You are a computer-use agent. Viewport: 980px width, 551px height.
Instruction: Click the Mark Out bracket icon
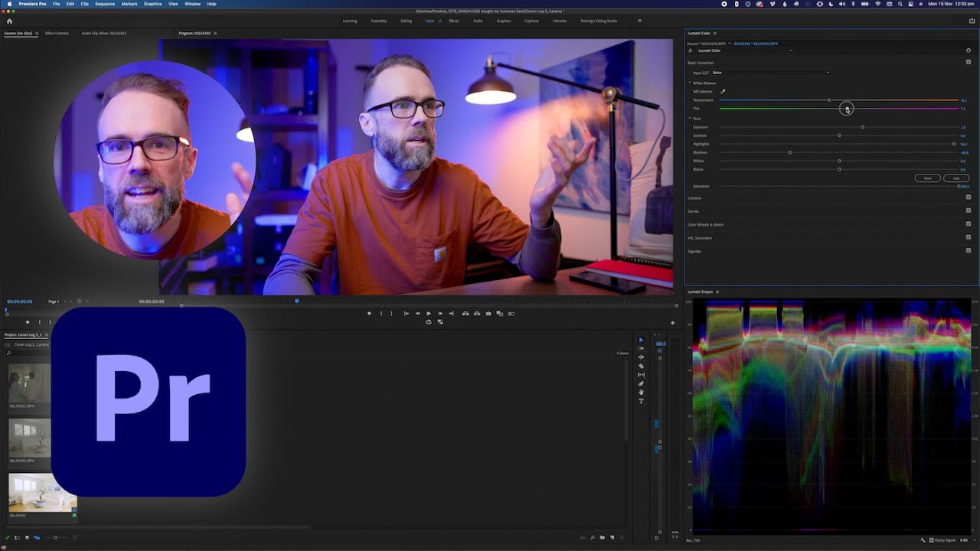click(x=391, y=313)
